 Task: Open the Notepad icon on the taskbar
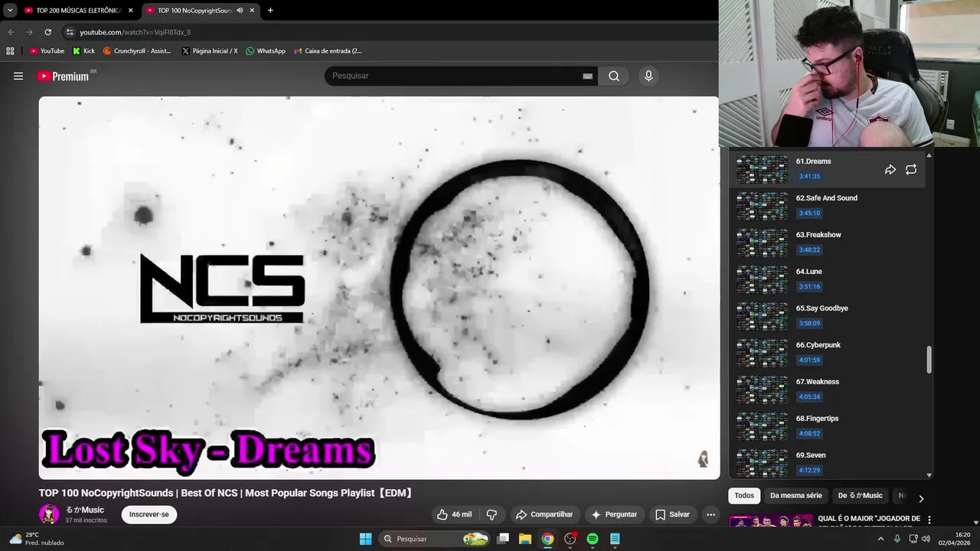[x=615, y=539]
